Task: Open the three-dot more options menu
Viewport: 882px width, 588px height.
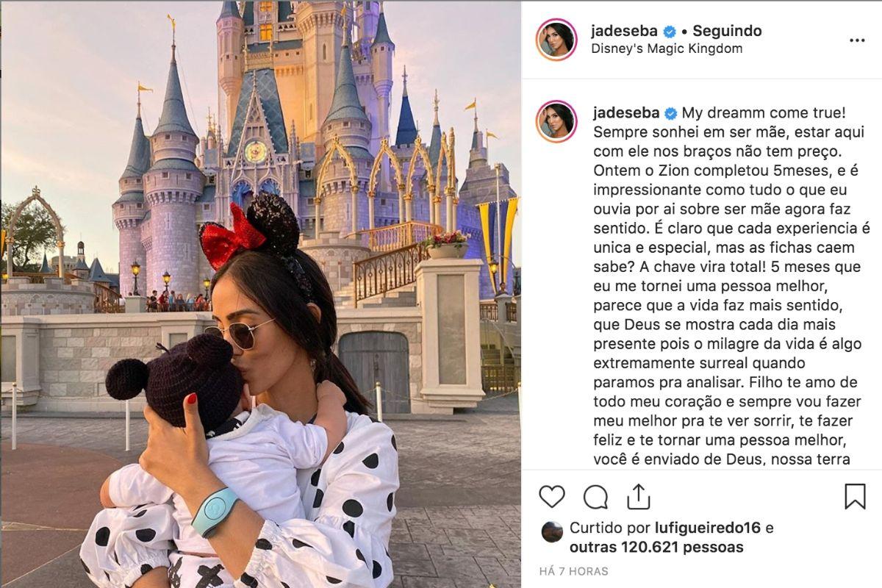Action: [x=857, y=40]
